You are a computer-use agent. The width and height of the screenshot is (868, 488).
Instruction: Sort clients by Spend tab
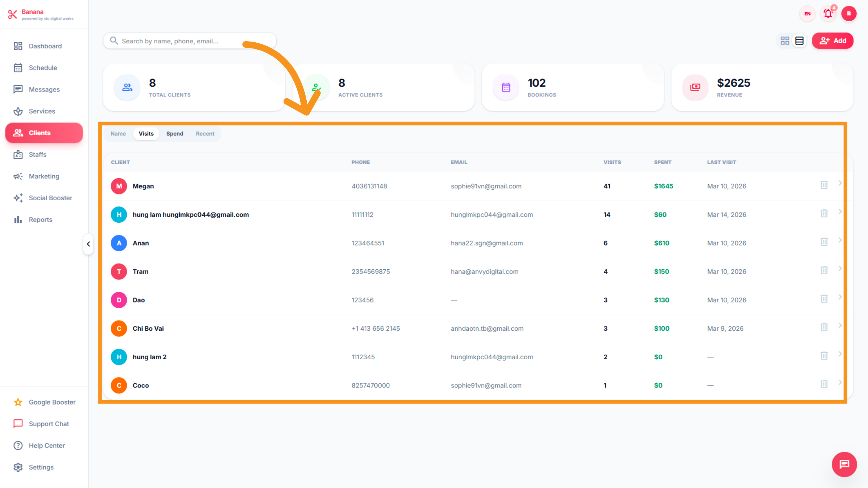tap(175, 133)
